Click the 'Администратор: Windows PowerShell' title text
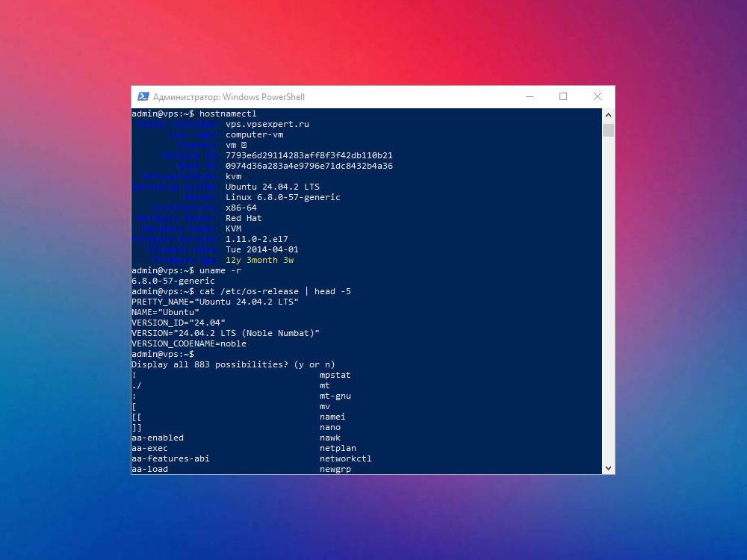 tap(229, 97)
